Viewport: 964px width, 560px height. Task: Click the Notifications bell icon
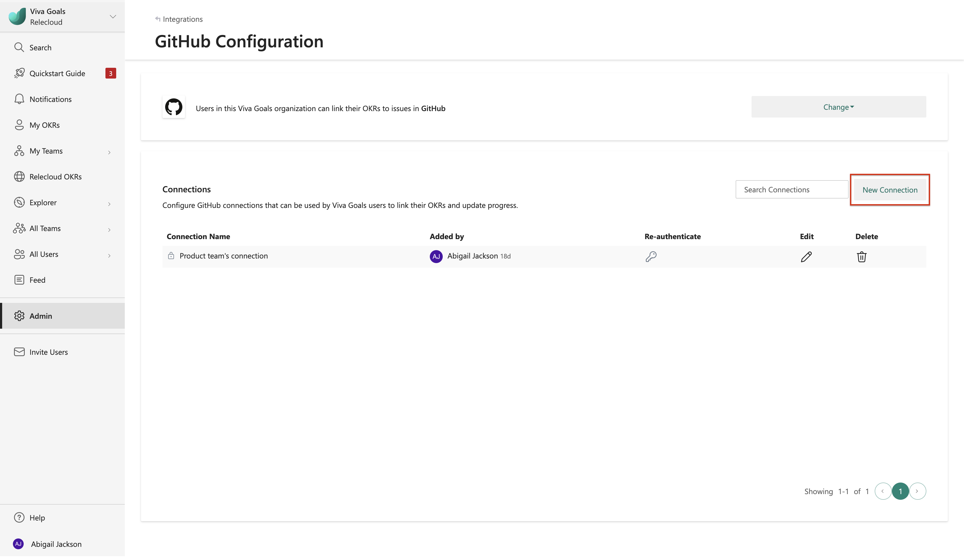pyautogui.click(x=19, y=99)
